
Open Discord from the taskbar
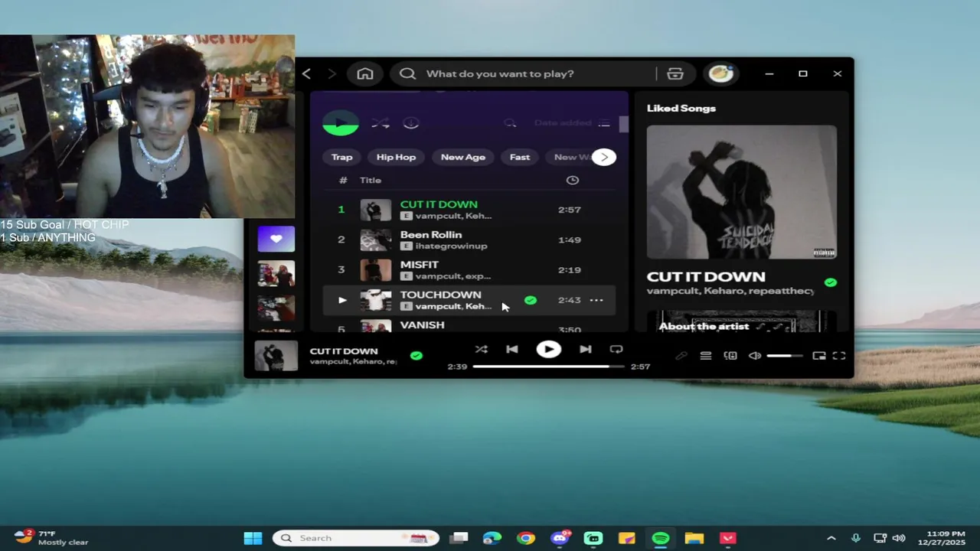[560, 538]
